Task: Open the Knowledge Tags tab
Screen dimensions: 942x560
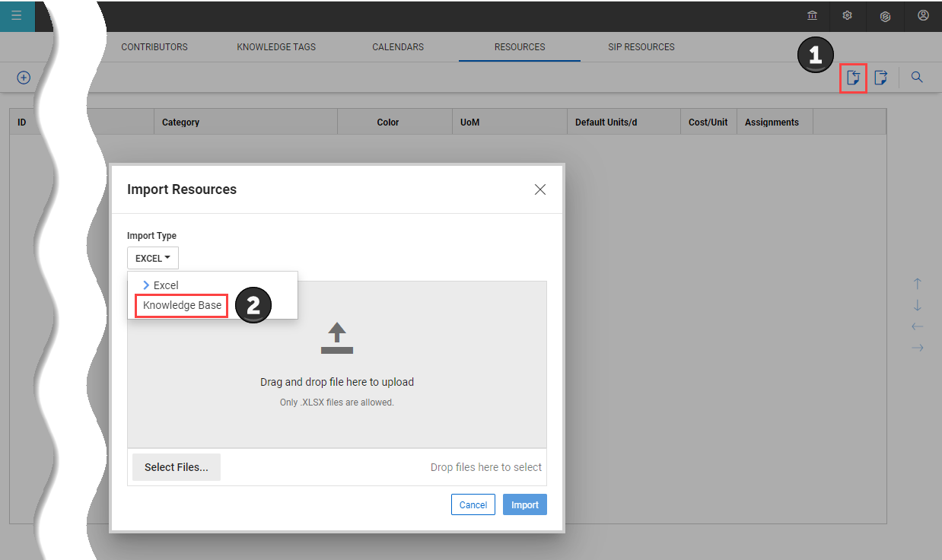Action: coord(276,47)
